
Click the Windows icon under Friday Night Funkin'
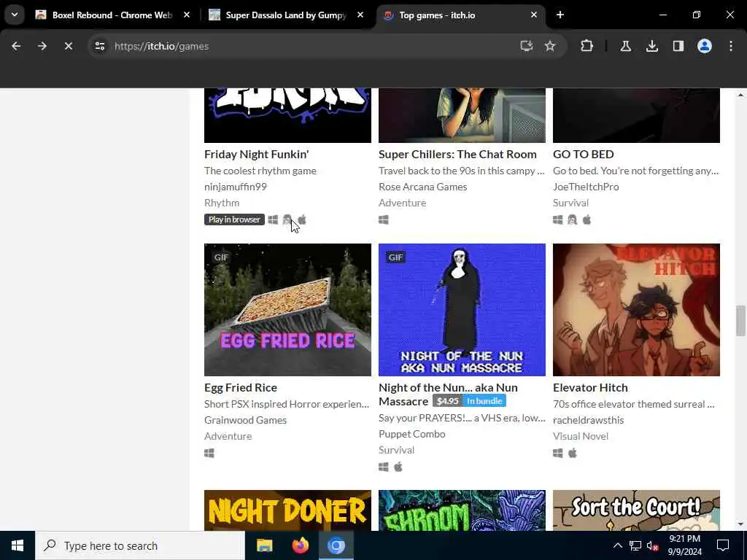[x=273, y=219]
